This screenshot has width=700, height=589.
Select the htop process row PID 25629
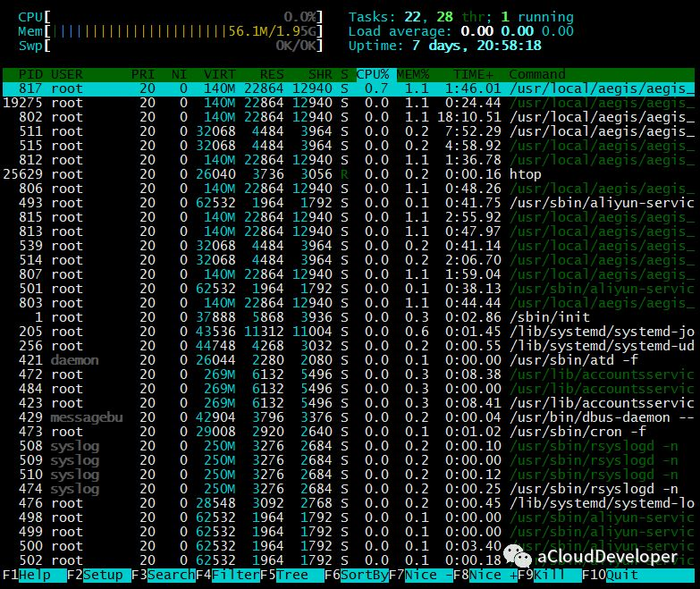point(349,174)
